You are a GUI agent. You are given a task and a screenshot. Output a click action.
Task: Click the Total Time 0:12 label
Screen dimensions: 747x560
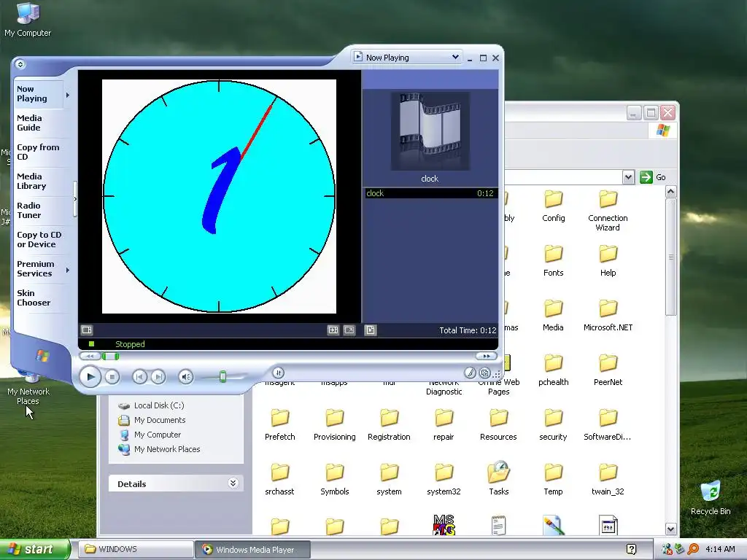(468, 330)
